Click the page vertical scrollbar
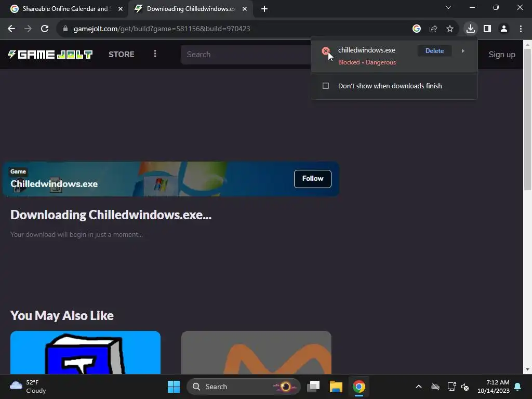This screenshot has height=399, width=532. pos(527,119)
